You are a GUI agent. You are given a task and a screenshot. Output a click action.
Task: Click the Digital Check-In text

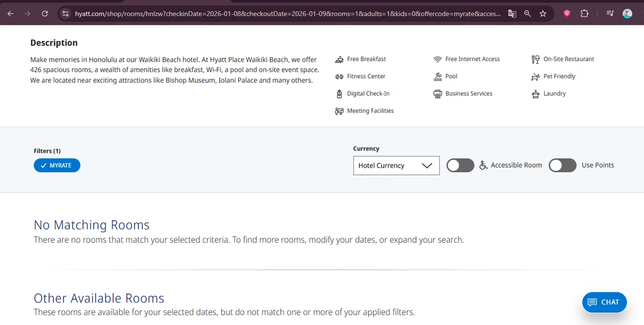coord(368,93)
